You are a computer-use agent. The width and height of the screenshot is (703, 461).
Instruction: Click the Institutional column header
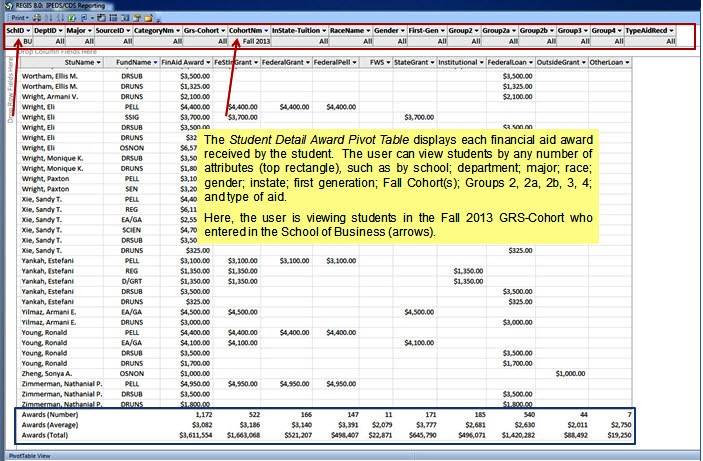click(x=461, y=62)
